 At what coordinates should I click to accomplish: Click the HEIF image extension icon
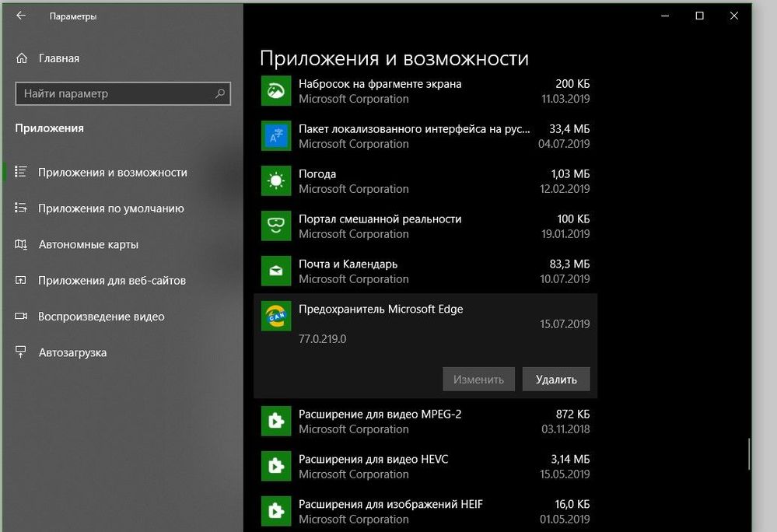click(x=276, y=511)
